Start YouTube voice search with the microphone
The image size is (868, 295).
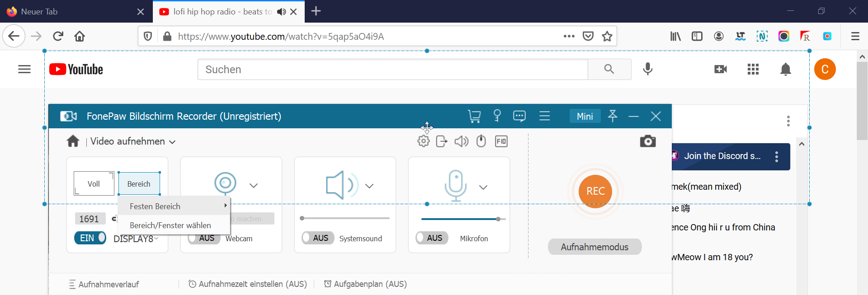coord(648,69)
